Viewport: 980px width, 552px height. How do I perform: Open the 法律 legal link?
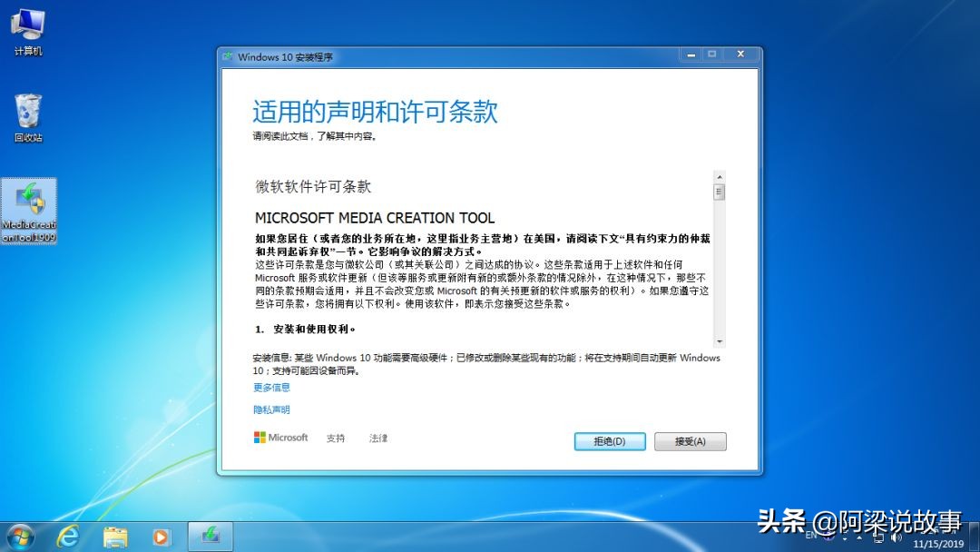pyautogui.click(x=378, y=438)
